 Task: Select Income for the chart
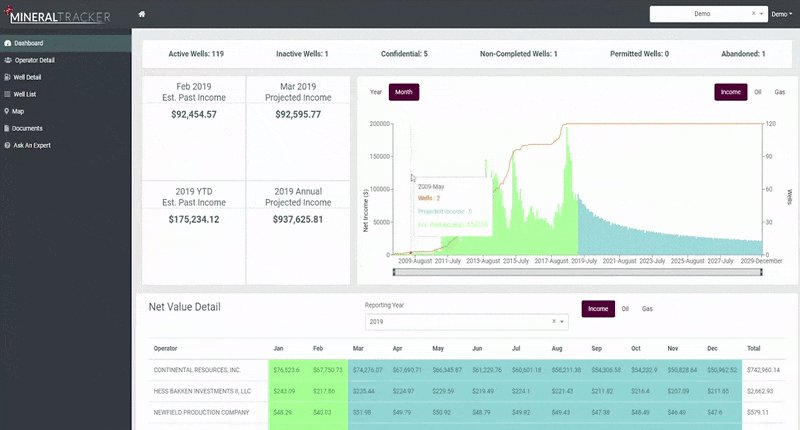pos(731,92)
